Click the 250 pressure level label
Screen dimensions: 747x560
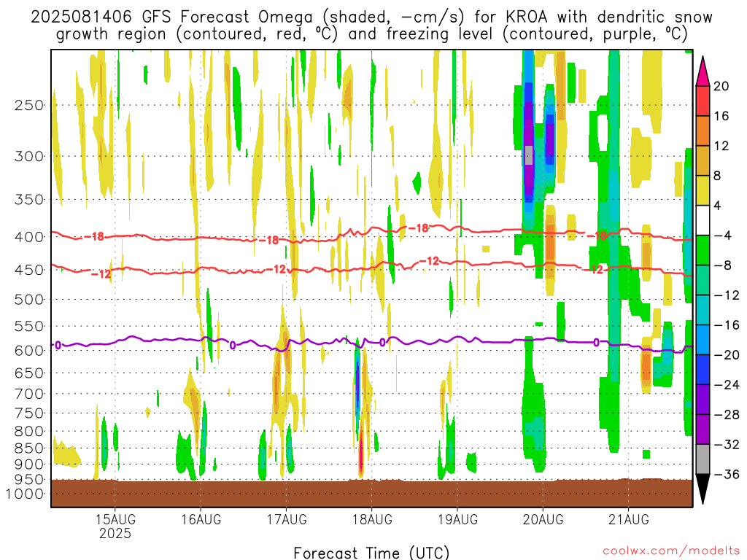pyautogui.click(x=29, y=105)
